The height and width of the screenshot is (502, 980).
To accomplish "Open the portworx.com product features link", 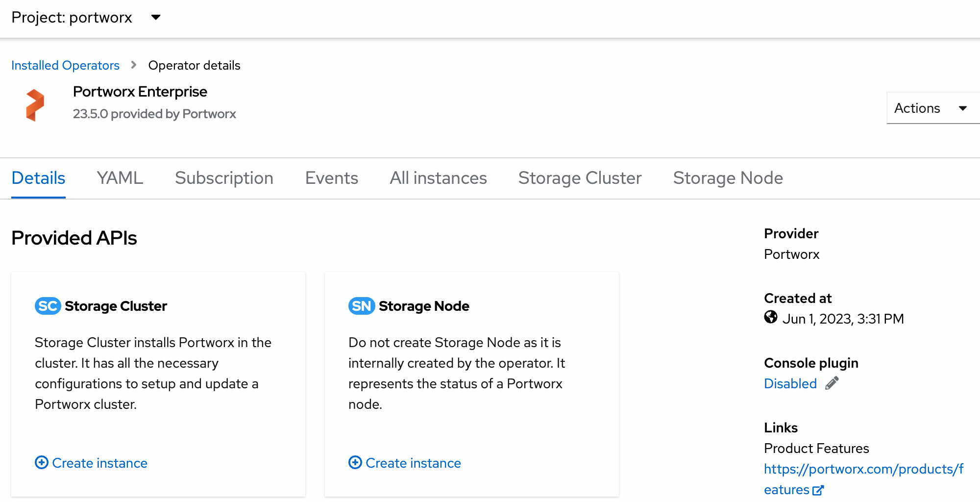I will pyautogui.click(x=863, y=469).
